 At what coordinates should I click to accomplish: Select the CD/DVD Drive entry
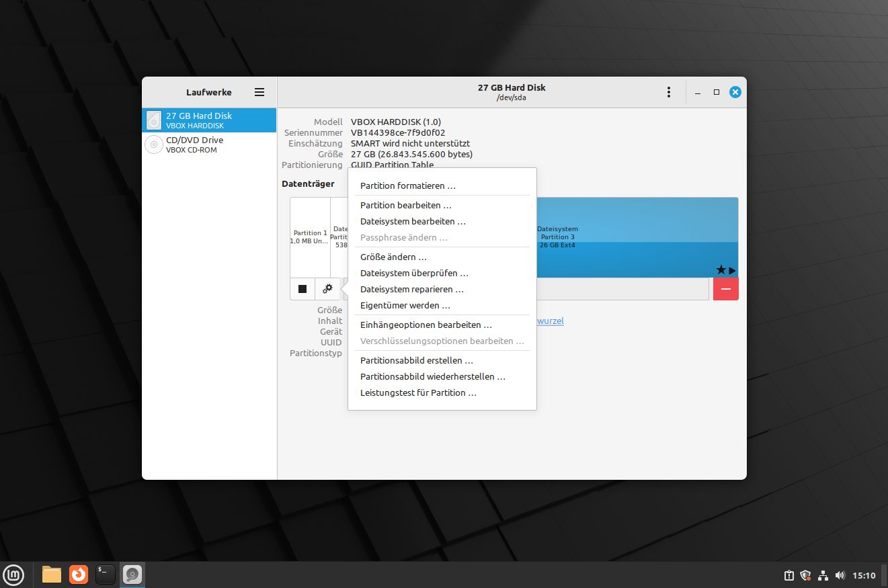209,144
